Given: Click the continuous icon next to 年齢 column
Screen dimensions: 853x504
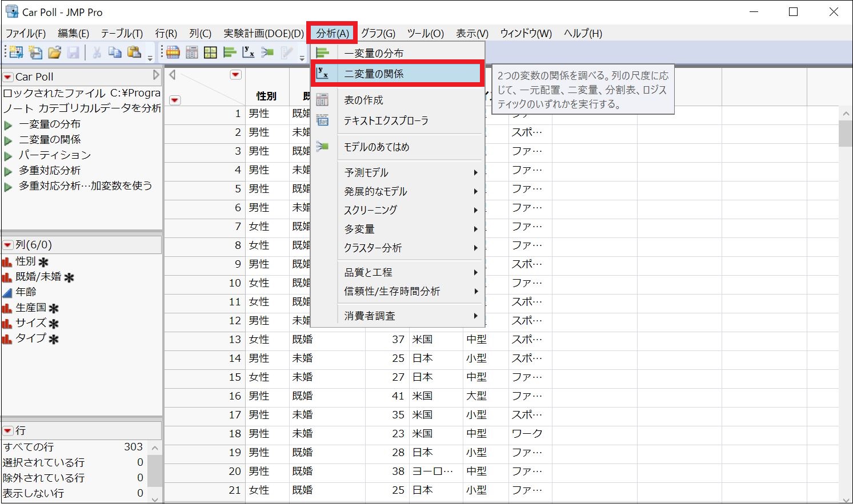Looking at the screenshot, I should pos(7,292).
